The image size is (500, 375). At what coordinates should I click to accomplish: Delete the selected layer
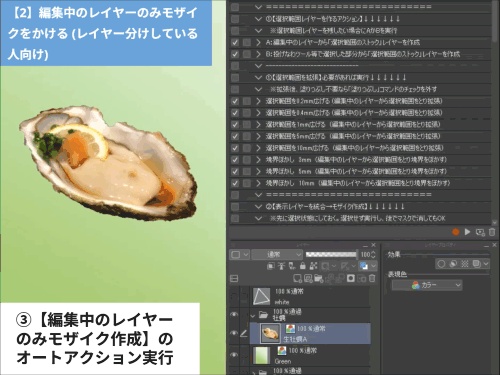(x=372, y=278)
